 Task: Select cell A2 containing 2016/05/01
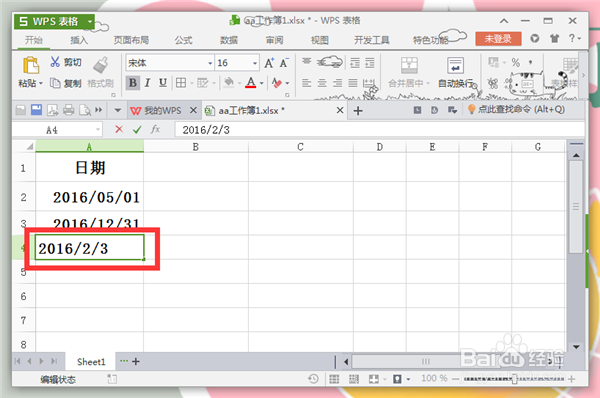[90, 197]
